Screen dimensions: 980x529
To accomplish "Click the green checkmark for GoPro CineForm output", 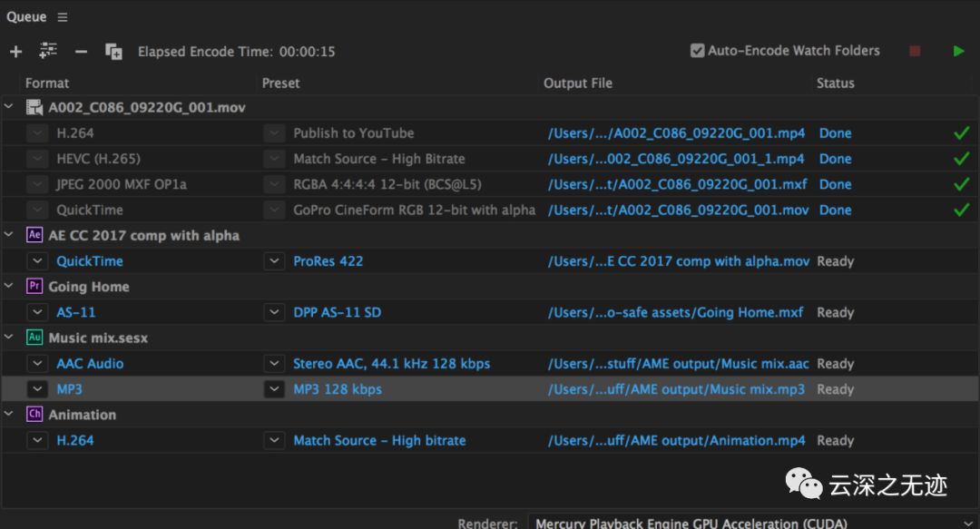I will [961, 210].
